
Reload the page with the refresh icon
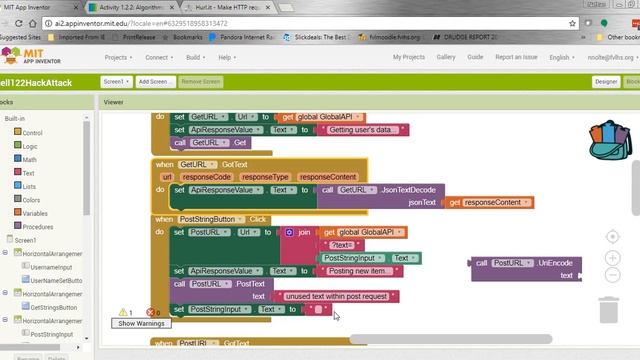coord(18,24)
